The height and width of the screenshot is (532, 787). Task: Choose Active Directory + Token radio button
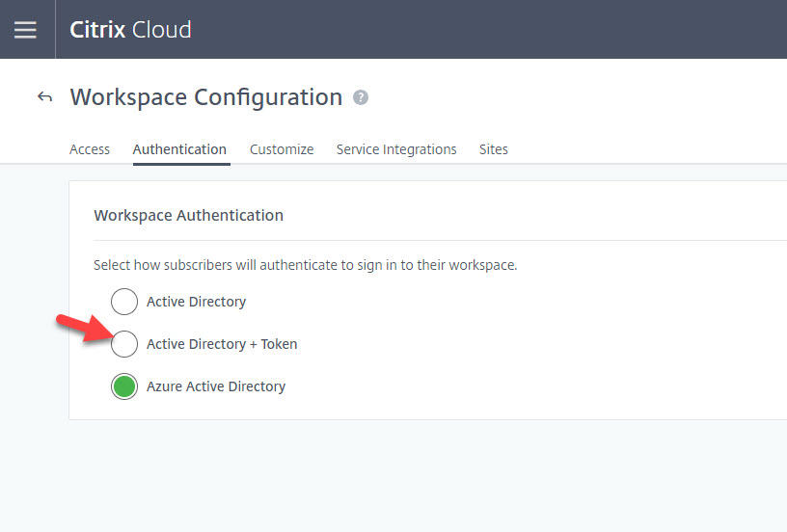click(x=124, y=344)
